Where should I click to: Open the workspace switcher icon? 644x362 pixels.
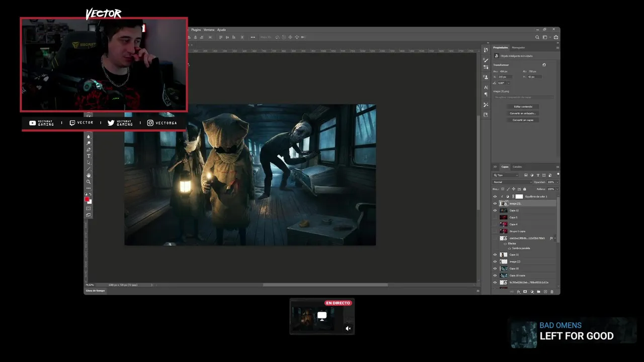pos(545,37)
